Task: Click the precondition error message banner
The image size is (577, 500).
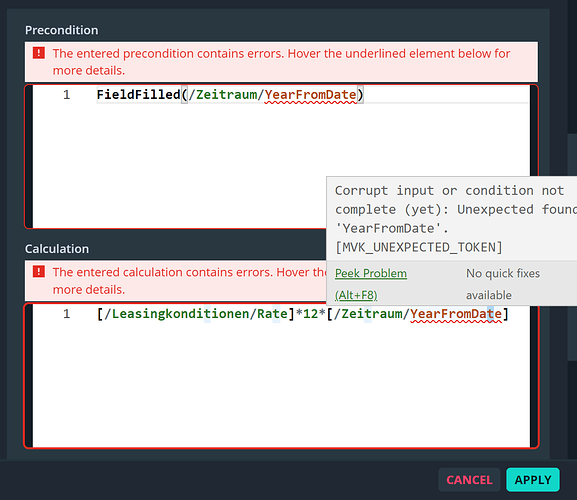Action: click(x=281, y=62)
